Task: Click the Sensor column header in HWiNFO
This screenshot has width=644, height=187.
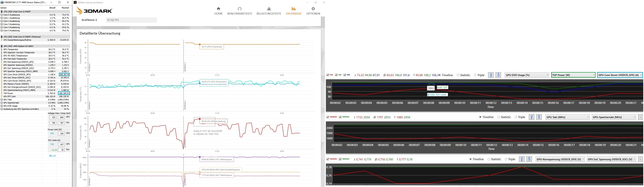Action: 21,8
